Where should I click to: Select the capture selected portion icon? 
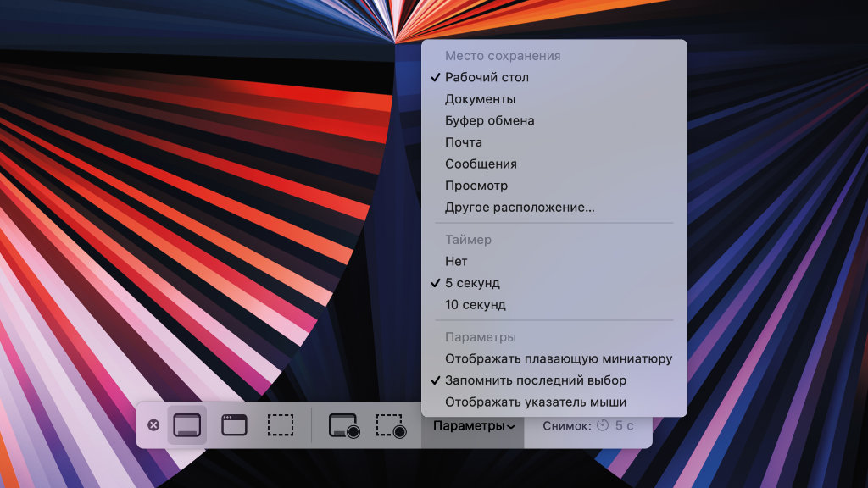click(x=280, y=425)
